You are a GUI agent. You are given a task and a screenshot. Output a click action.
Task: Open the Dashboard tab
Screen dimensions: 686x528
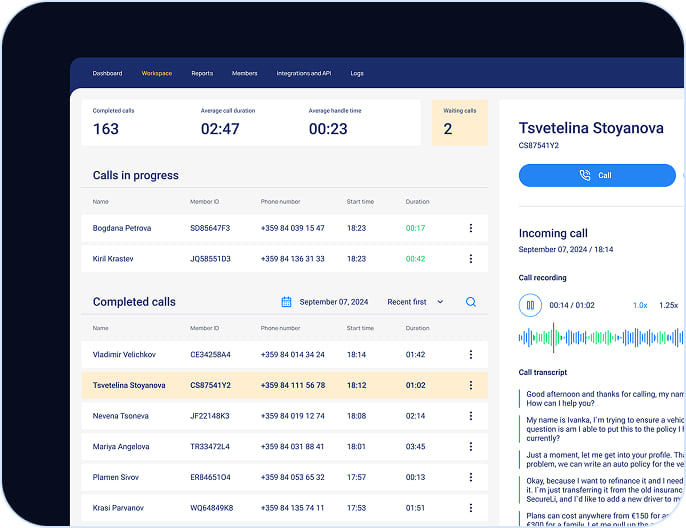click(107, 73)
